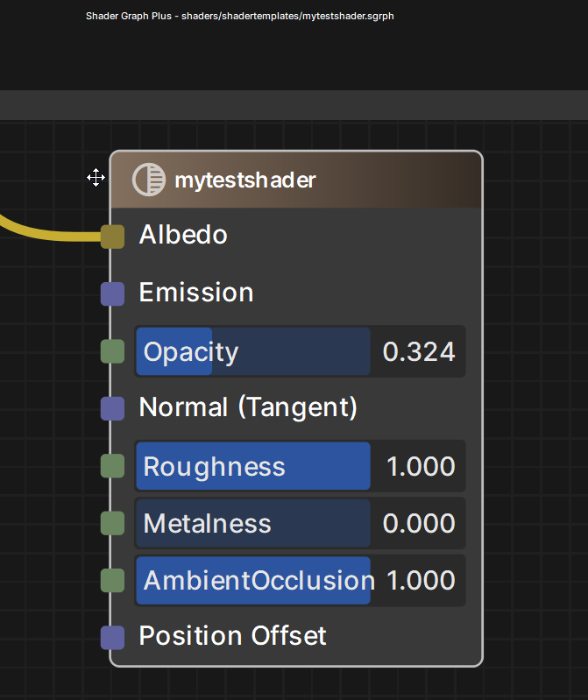Click the Metalness input port
This screenshot has width=588, height=700.
coord(112,523)
